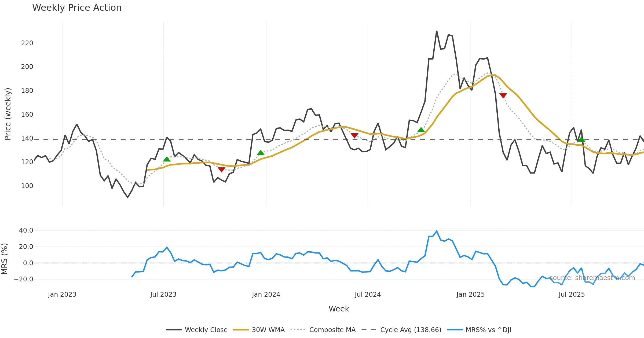The height and width of the screenshot is (338, 644).
Task: Click the green up-triangle marker near Jul 2023
Action: (x=167, y=159)
